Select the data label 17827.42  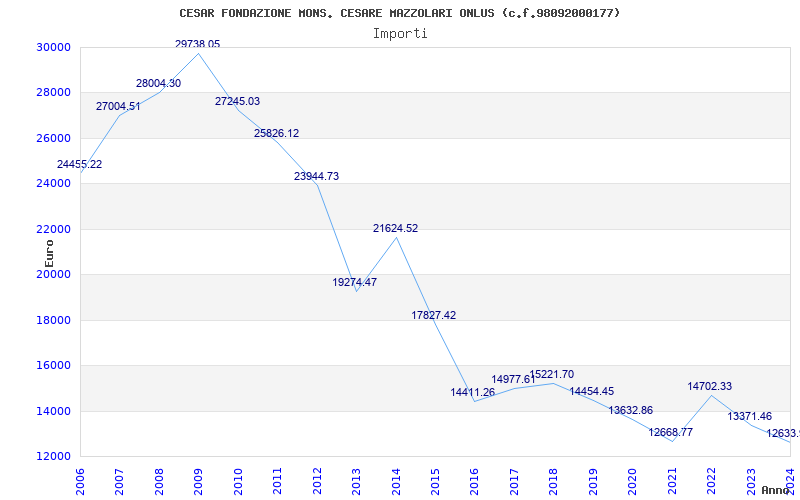[434, 315]
